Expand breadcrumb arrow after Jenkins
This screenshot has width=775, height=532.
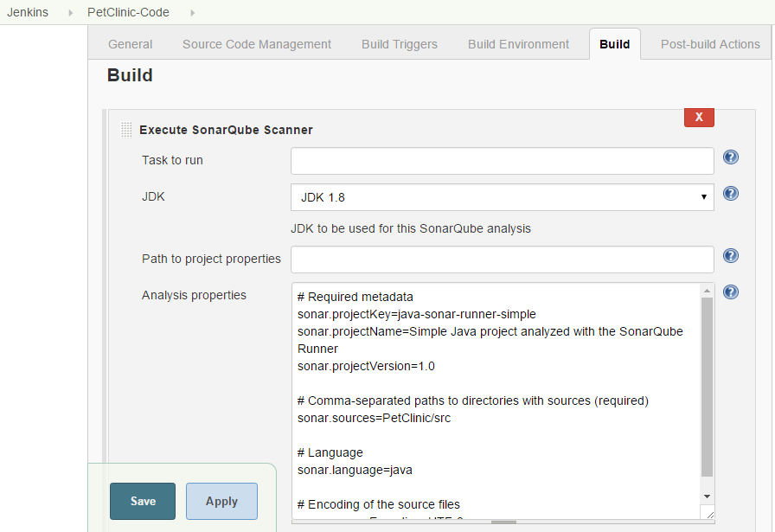71,13
